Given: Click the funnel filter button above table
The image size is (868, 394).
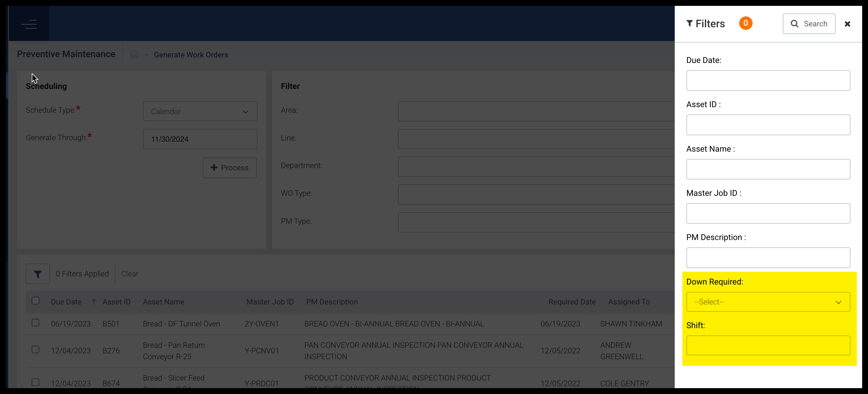Looking at the screenshot, I should tap(38, 274).
